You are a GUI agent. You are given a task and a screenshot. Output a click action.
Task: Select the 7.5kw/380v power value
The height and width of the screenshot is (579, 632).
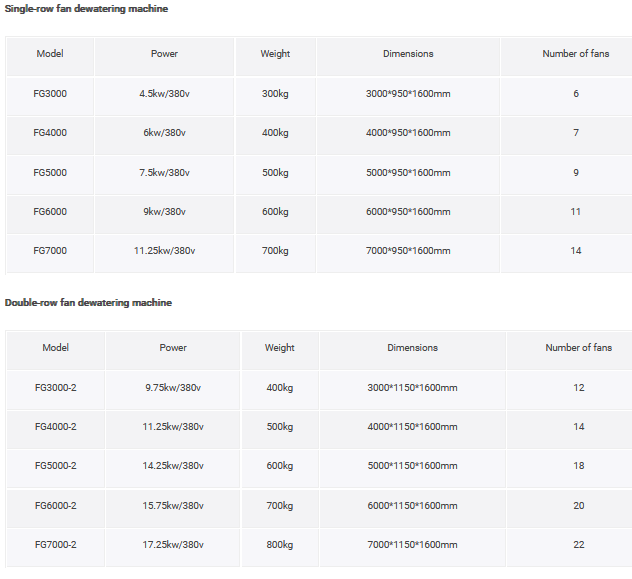[165, 172]
